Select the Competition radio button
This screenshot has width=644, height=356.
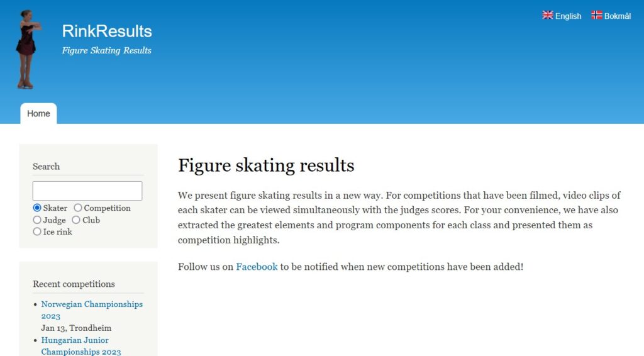78,208
